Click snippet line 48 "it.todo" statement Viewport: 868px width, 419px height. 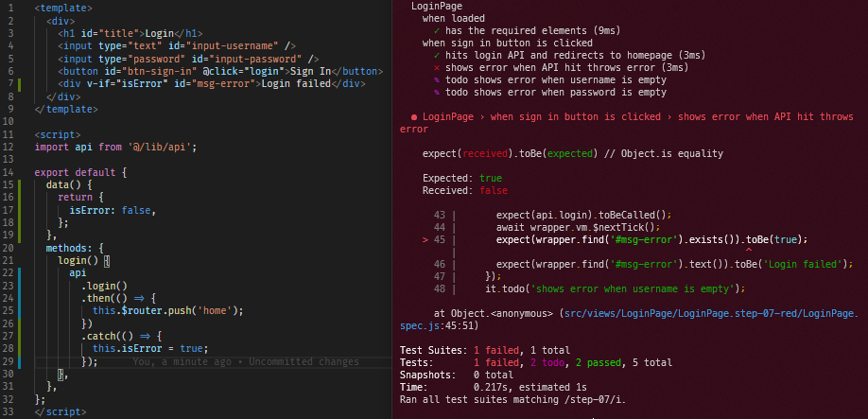click(x=615, y=288)
